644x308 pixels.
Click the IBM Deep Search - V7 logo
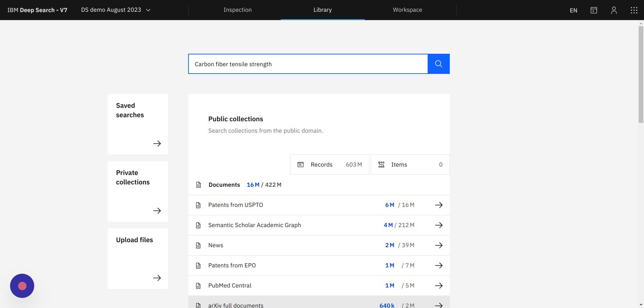point(37,10)
